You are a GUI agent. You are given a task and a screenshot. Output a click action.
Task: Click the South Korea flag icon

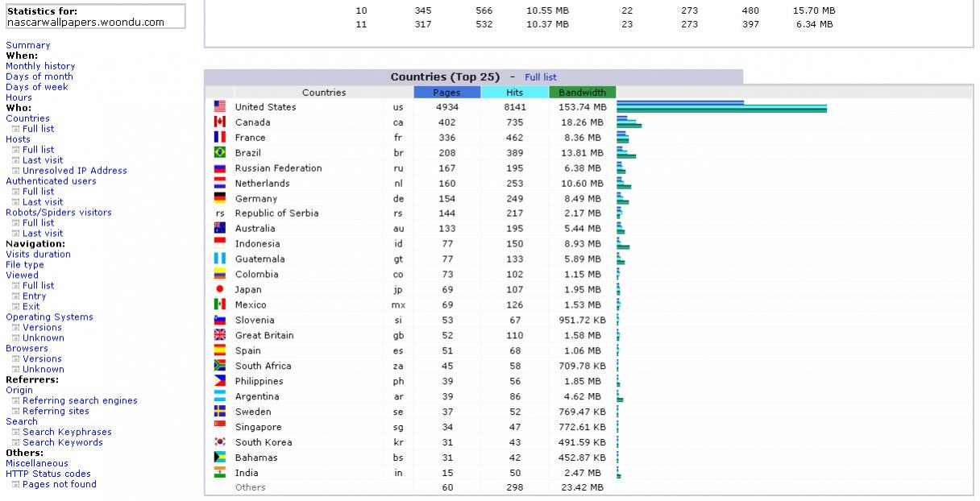tap(219, 442)
